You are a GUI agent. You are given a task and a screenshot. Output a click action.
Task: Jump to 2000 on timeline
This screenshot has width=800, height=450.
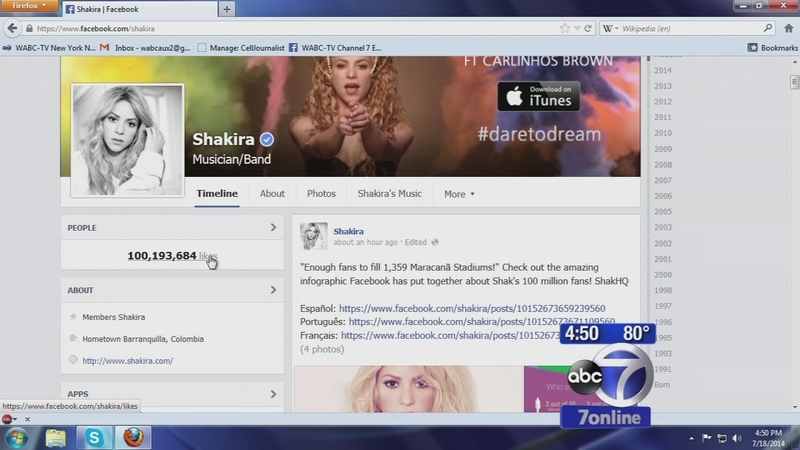(x=663, y=274)
